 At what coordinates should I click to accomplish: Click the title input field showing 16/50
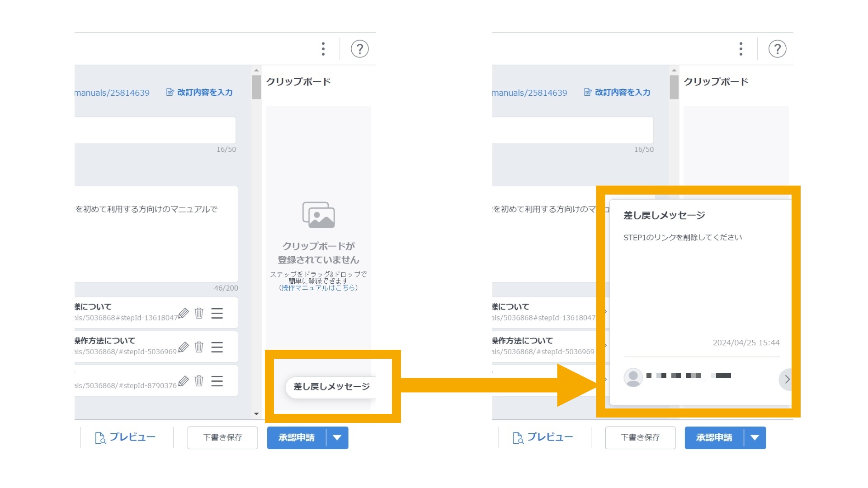(x=155, y=130)
